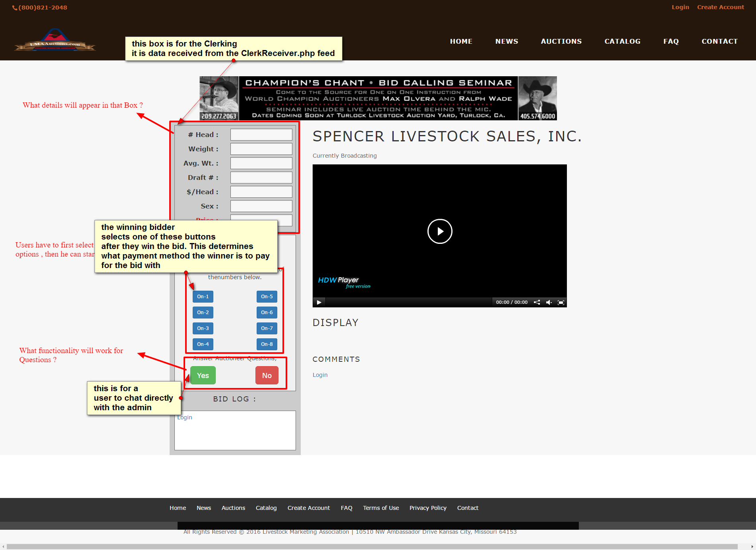This screenshot has height=550, width=756.
Task: Click the # Head input field
Action: coord(261,135)
